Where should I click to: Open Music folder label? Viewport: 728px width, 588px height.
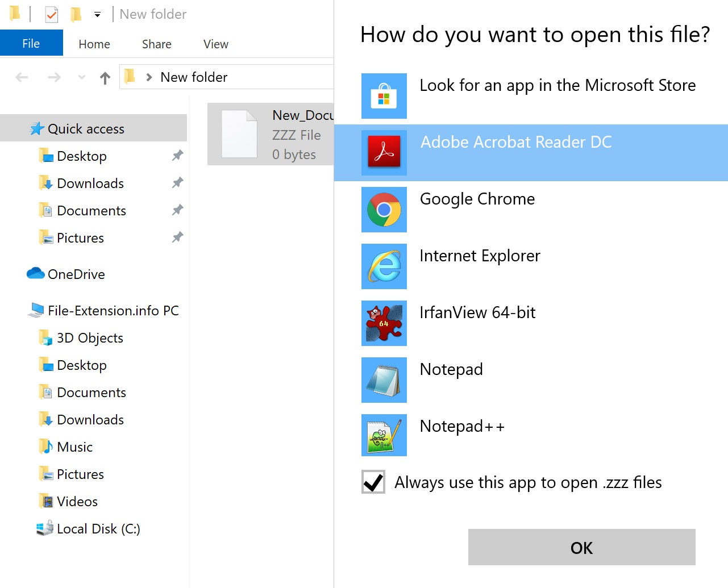pyautogui.click(x=74, y=447)
